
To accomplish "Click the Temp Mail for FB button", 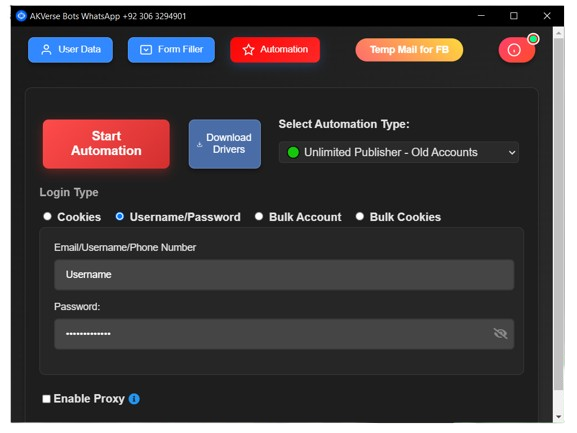I will point(409,50).
